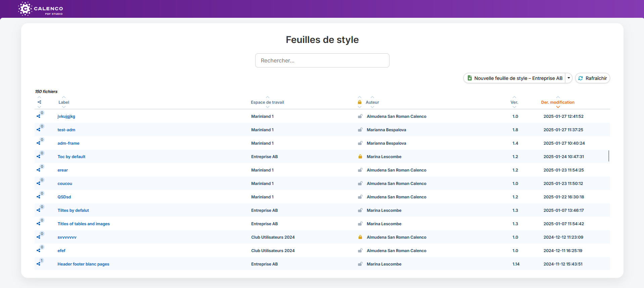Click share icon for Toc by default
The image size is (644, 288).
click(x=39, y=156)
